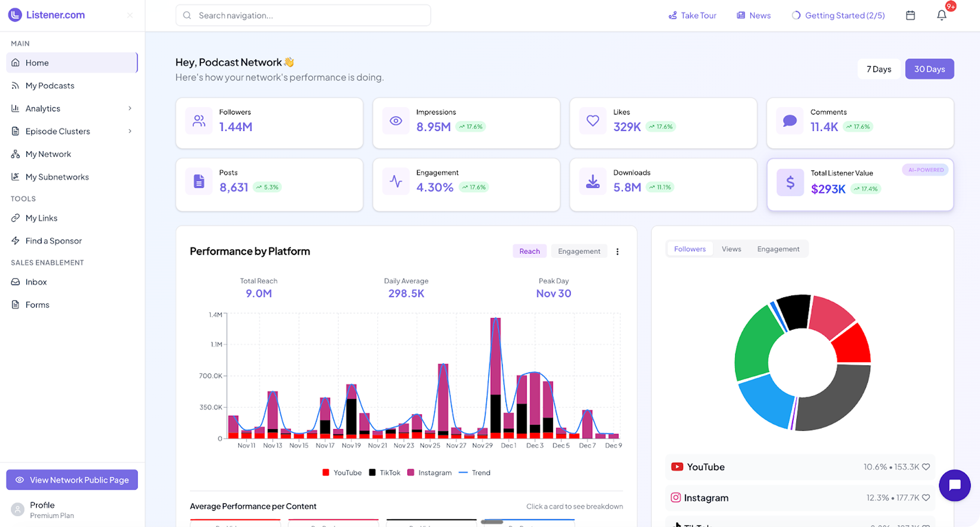Switch donut chart to Views tab

pyautogui.click(x=731, y=249)
